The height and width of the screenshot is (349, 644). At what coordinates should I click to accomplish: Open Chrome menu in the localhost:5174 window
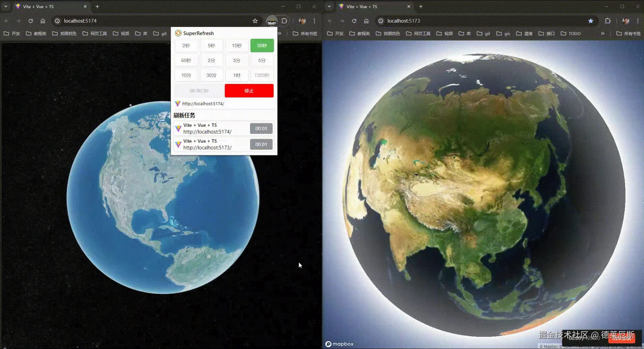click(x=314, y=21)
